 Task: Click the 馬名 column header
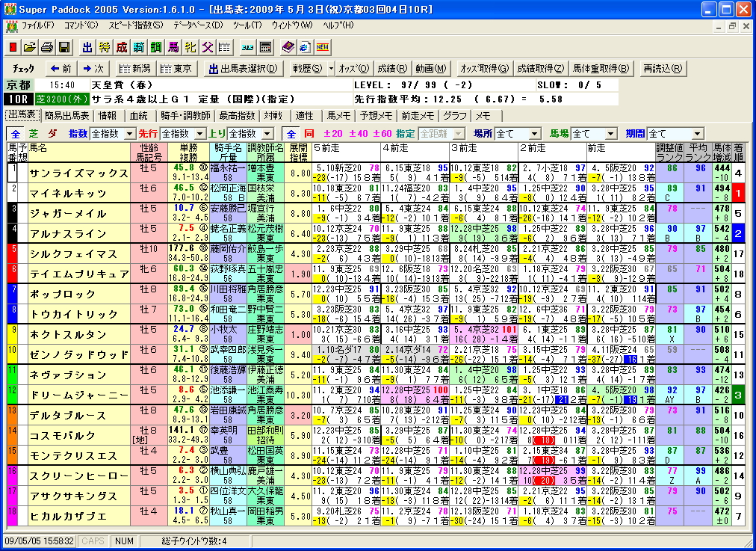79,152
